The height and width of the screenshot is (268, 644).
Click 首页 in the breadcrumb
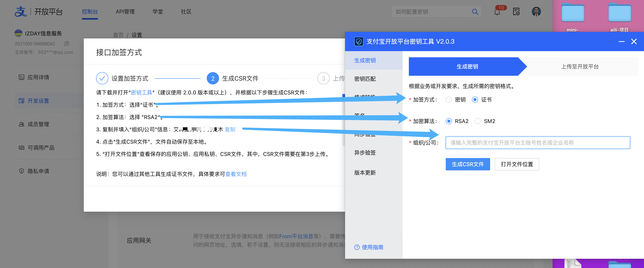tap(118, 35)
